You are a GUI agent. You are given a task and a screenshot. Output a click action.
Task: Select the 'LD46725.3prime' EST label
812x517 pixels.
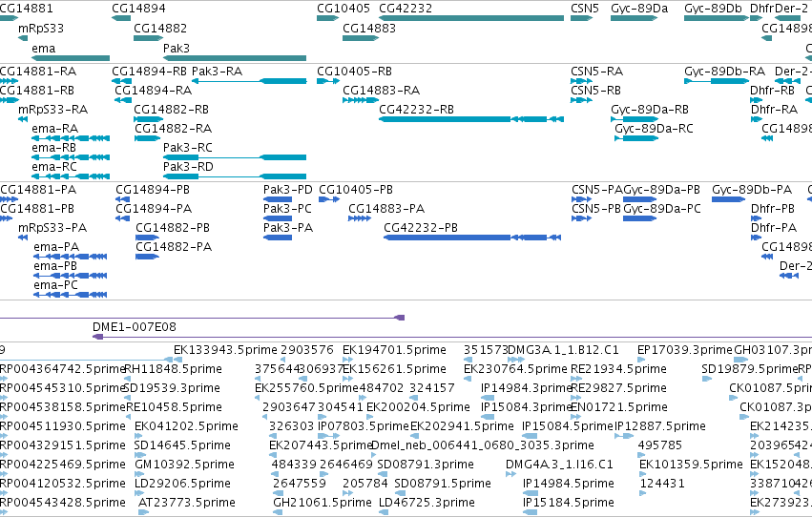[x=427, y=503]
